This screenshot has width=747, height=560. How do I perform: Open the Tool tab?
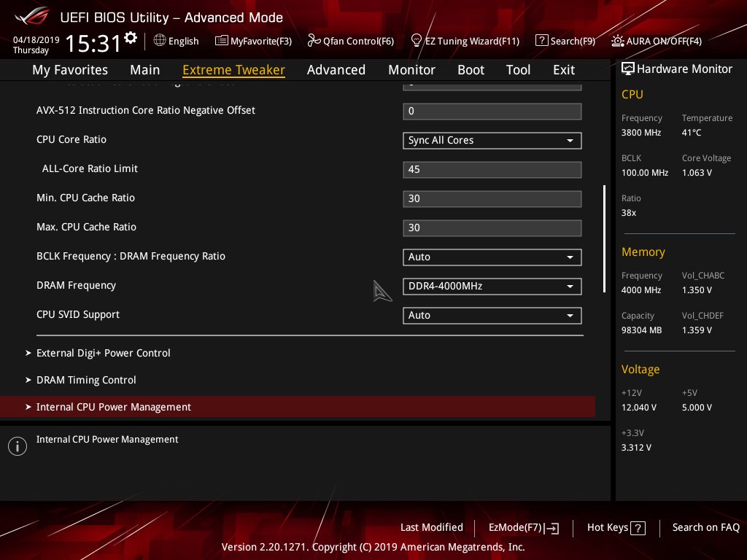(x=519, y=69)
